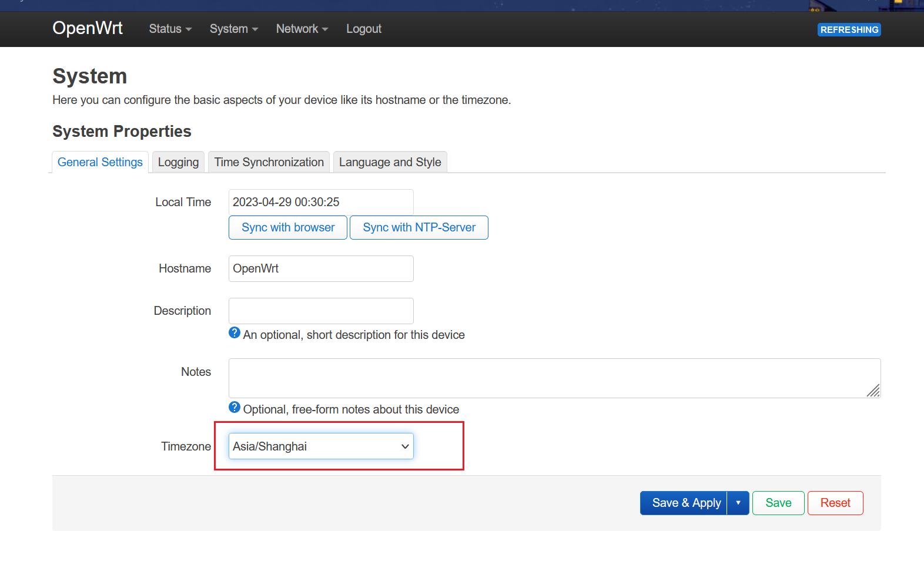Switch to the Time Synchronization tab
The width and height of the screenshot is (924, 585).
pyautogui.click(x=269, y=162)
